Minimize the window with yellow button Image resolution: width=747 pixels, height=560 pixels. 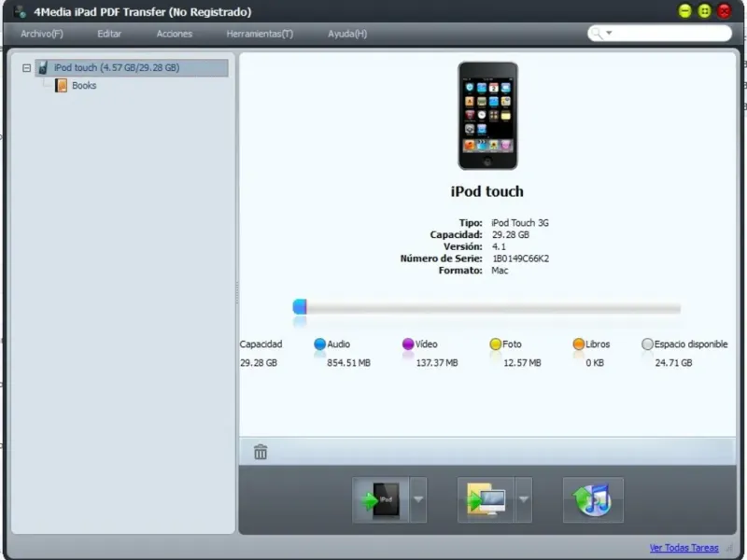pyautogui.click(x=684, y=11)
